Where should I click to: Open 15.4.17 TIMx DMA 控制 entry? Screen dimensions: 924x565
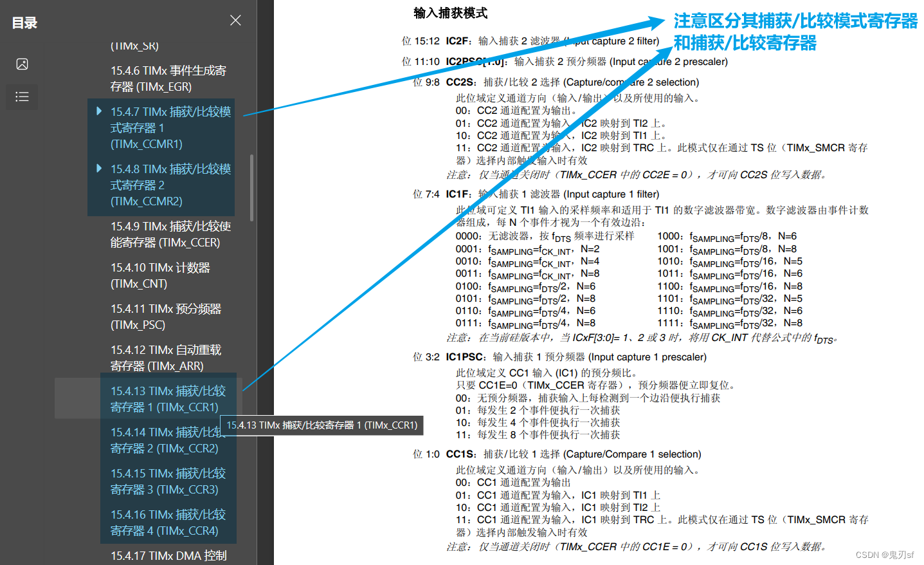[x=168, y=556]
